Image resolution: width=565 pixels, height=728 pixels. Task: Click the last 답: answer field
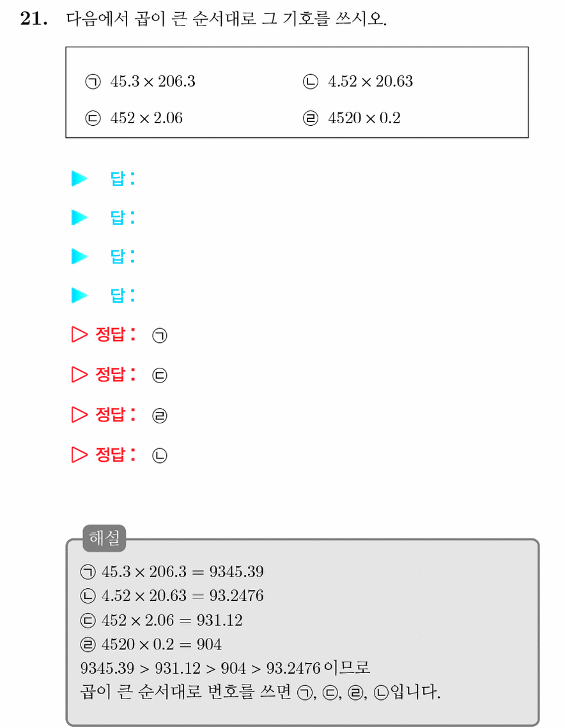tap(123, 295)
